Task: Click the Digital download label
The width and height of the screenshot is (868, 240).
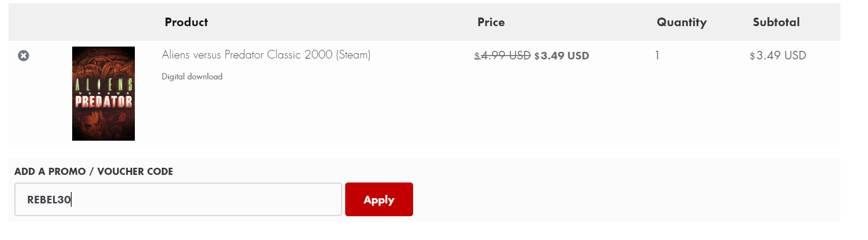Action: (192, 77)
